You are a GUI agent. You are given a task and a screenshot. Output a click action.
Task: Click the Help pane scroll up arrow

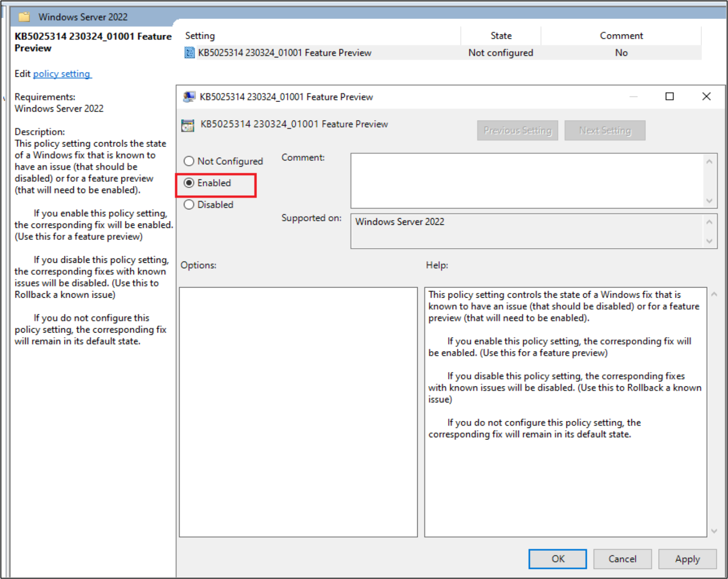click(x=714, y=294)
